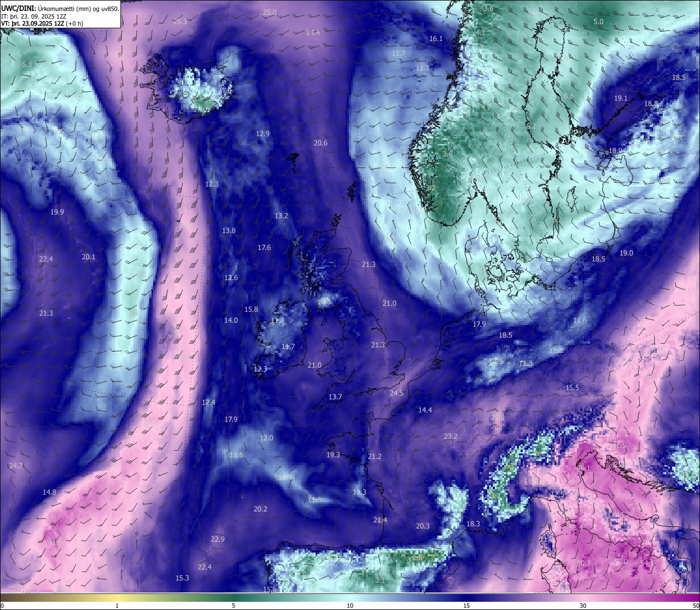The width and height of the screenshot is (700, 610).
Task: Click the 6.3 value in the upper left
Action: click(x=27, y=64)
